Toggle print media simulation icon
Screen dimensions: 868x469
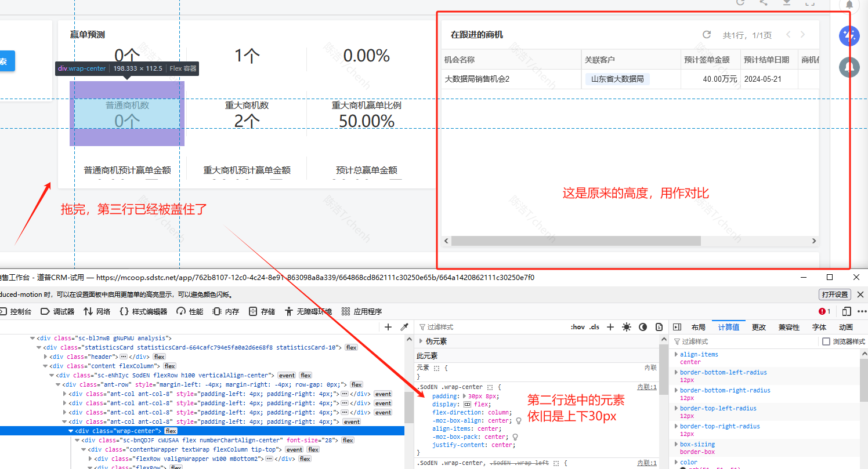pos(659,327)
